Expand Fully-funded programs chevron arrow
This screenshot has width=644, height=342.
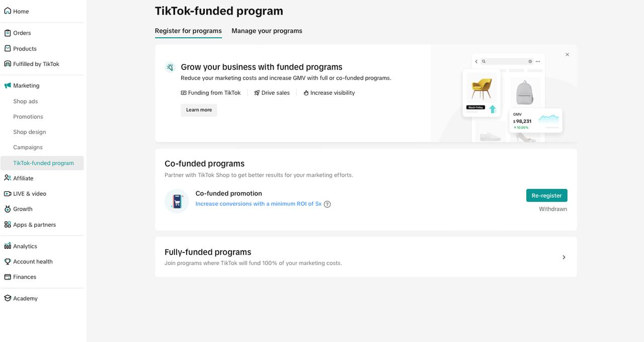point(563,257)
